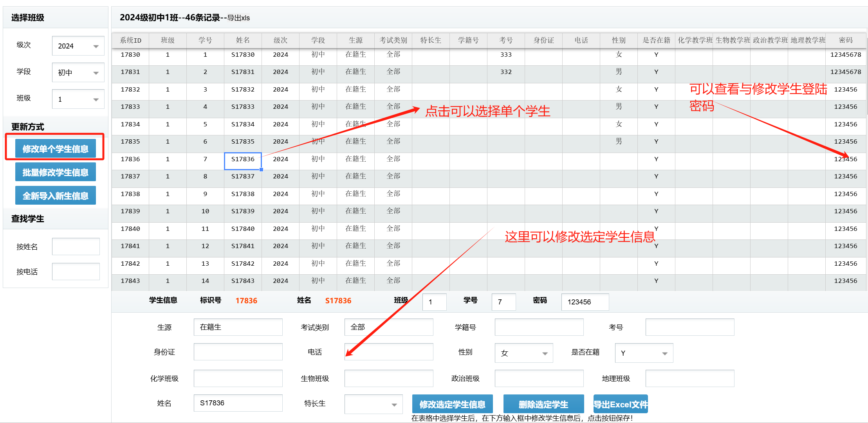This screenshot has width=868, height=423.
Task: Open the 特长生 dropdown
Action: tap(374, 404)
